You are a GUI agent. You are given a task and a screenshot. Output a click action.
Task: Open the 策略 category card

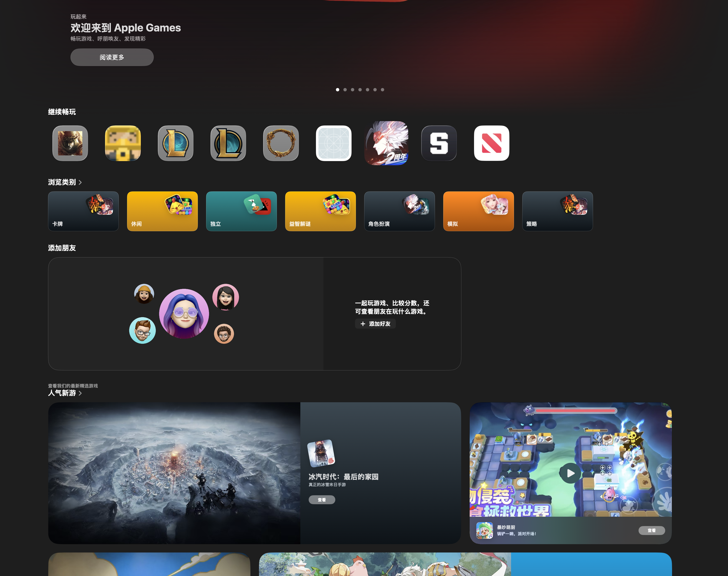(x=557, y=211)
